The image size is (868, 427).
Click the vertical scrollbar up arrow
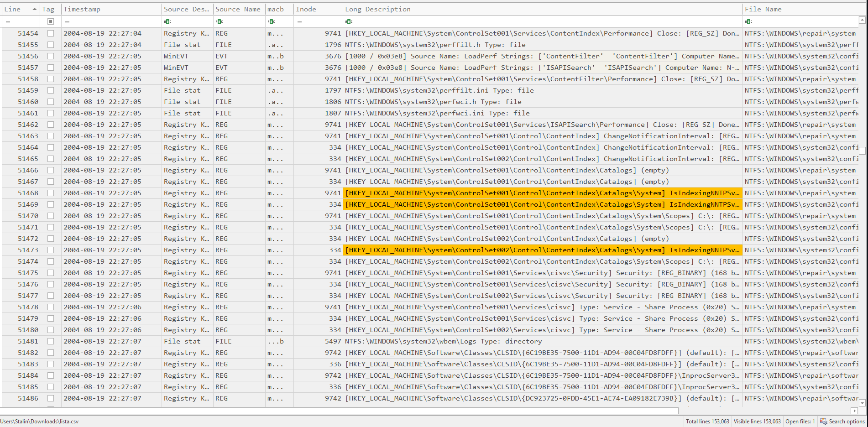click(862, 20)
